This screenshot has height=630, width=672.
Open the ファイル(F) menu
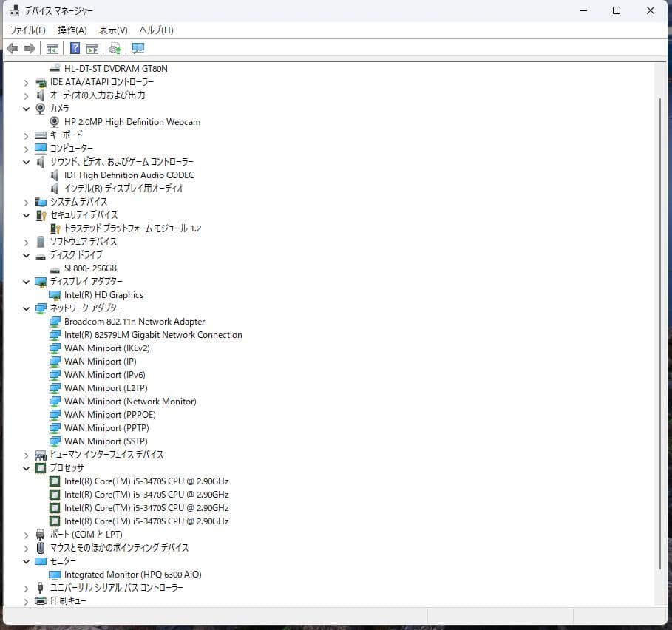click(27, 30)
